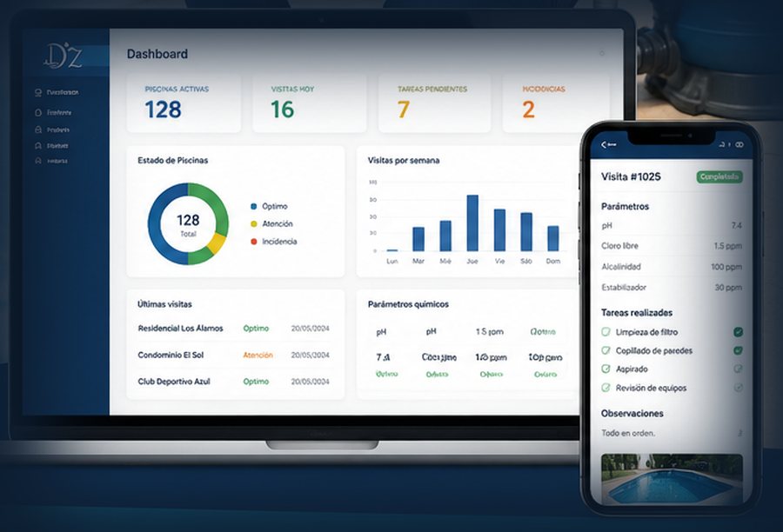
Task: Click the Estado de Piscinas heading
Action: [x=173, y=160]
